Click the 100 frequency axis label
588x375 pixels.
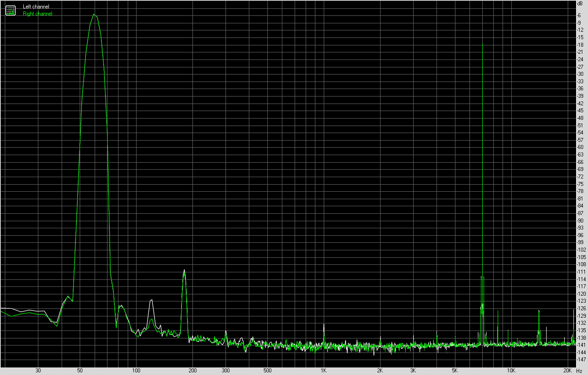136,371
